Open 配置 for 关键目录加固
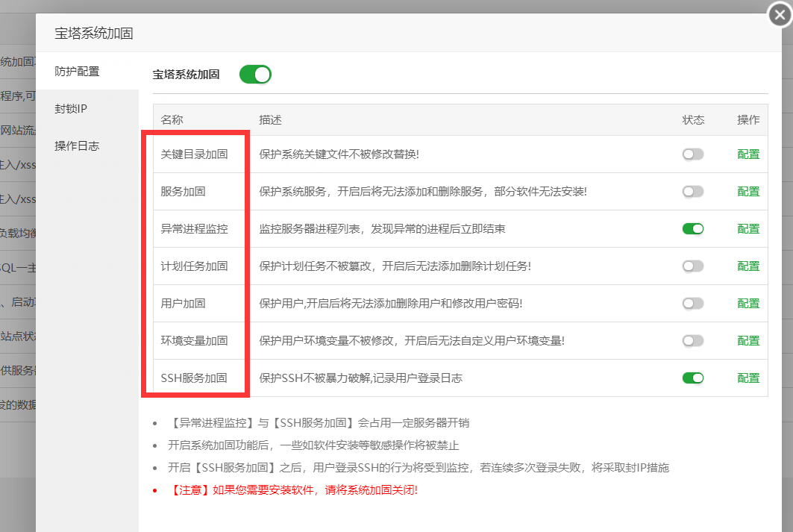 pos(748,154)
